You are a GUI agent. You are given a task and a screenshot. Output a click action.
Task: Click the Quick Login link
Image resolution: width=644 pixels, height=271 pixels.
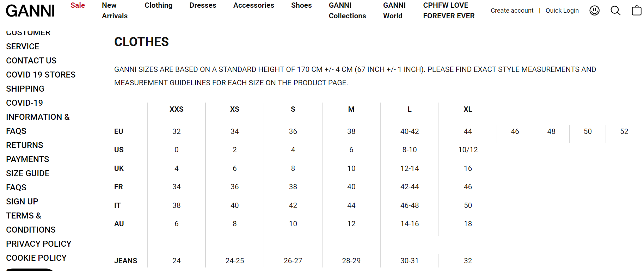point(562,11)
